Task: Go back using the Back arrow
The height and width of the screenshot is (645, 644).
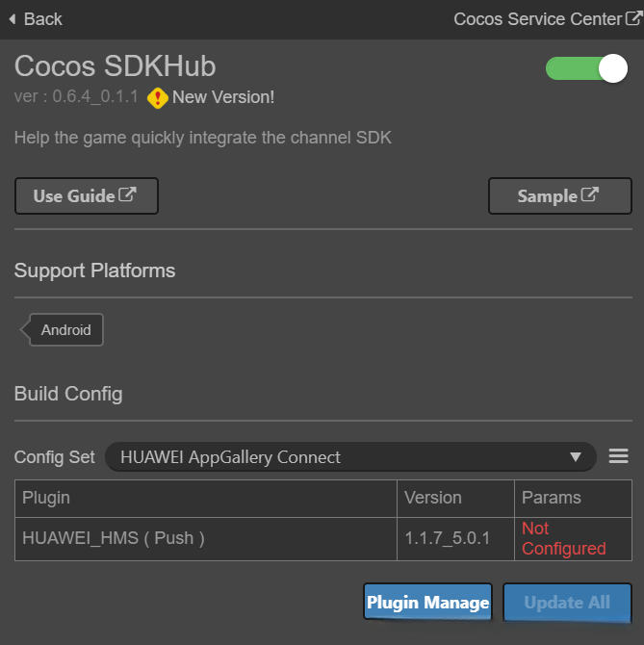Action: pos(36,19)
